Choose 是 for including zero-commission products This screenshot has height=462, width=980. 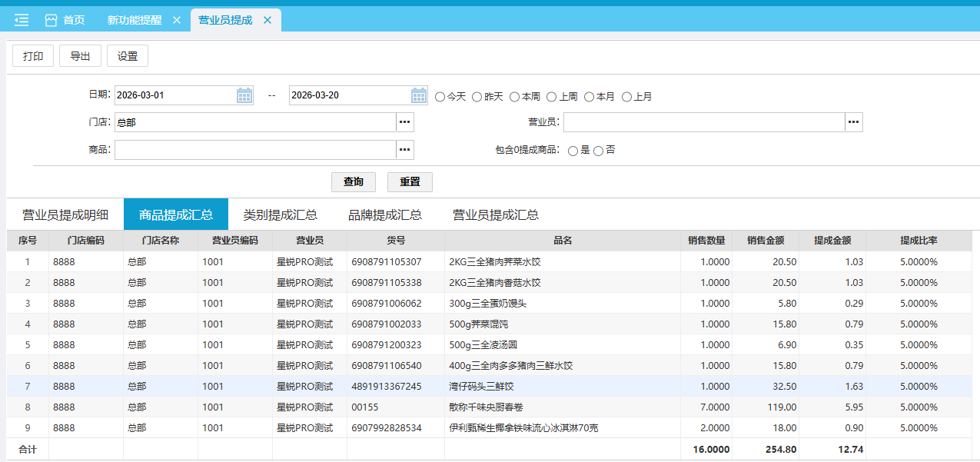(x=573, y=151)
